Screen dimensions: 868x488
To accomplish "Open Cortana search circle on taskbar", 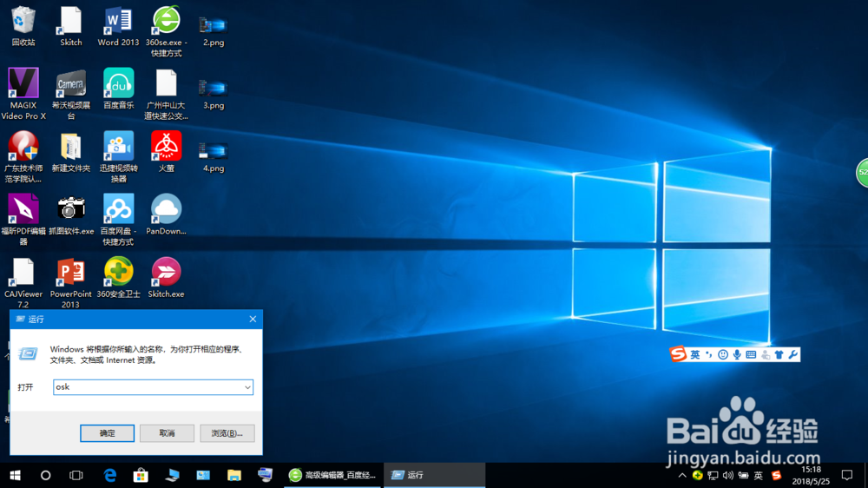I will coord(45,475).
